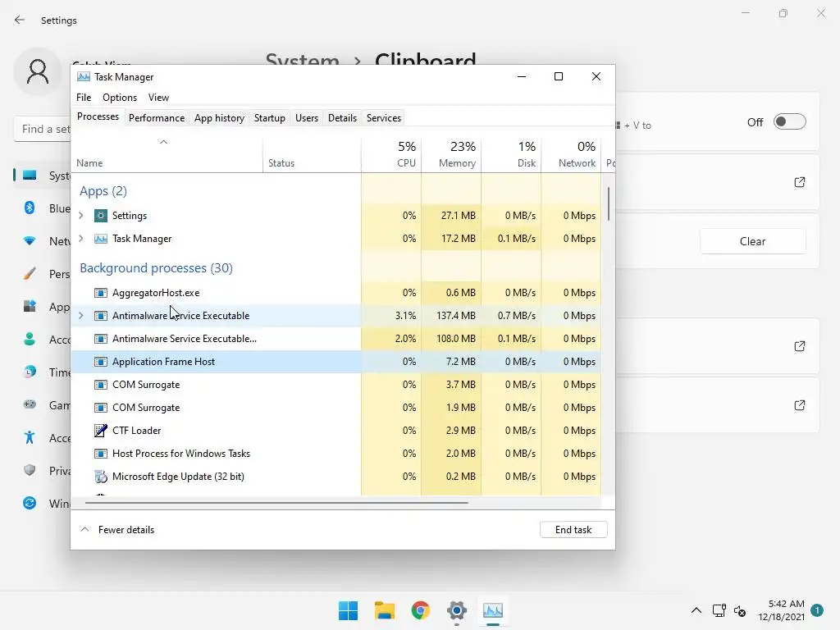Expand the Task Manager process row
The height and width of the screenshot is (630, 840).
click(x=81, y=239)
